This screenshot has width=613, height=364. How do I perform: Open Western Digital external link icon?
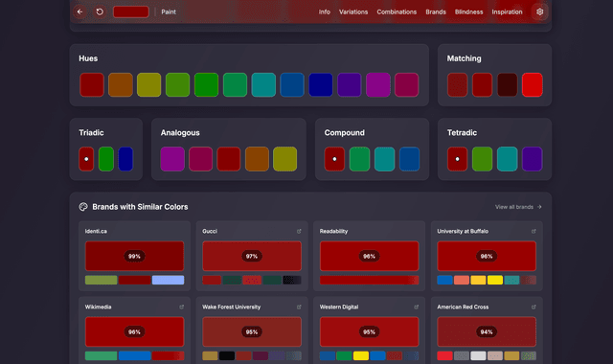417,307
